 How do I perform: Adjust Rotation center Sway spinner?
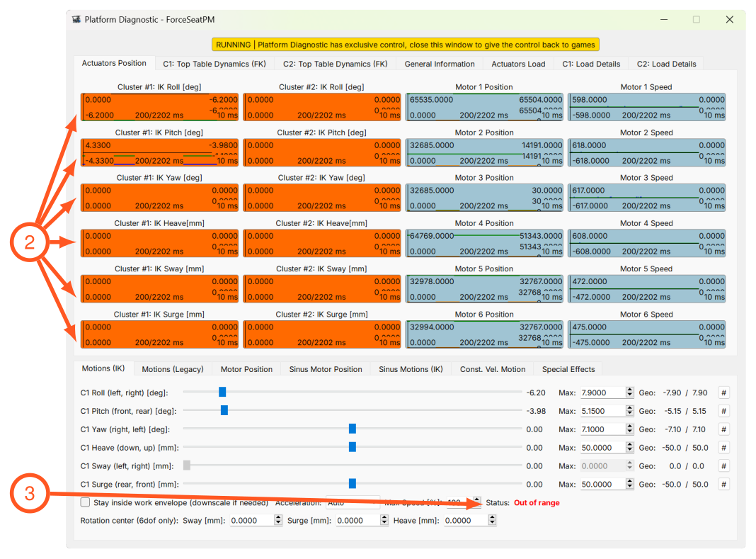click(277, 520)
